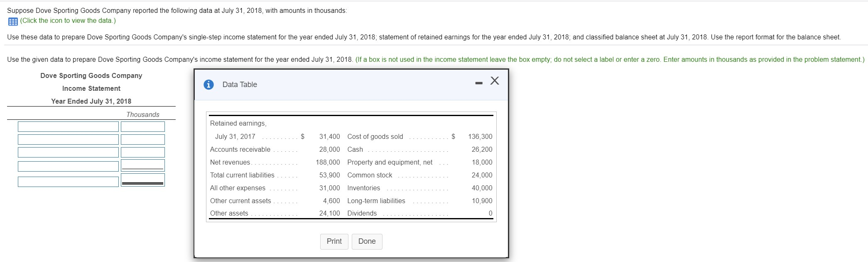Click the 'Cash' label in data table
Screen dimensions: 868x262
(x=355, y=150)
